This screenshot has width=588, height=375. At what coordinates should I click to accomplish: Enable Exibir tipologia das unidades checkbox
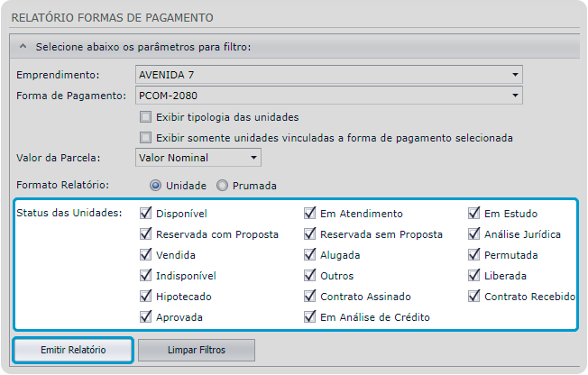[x=146, y=117]
